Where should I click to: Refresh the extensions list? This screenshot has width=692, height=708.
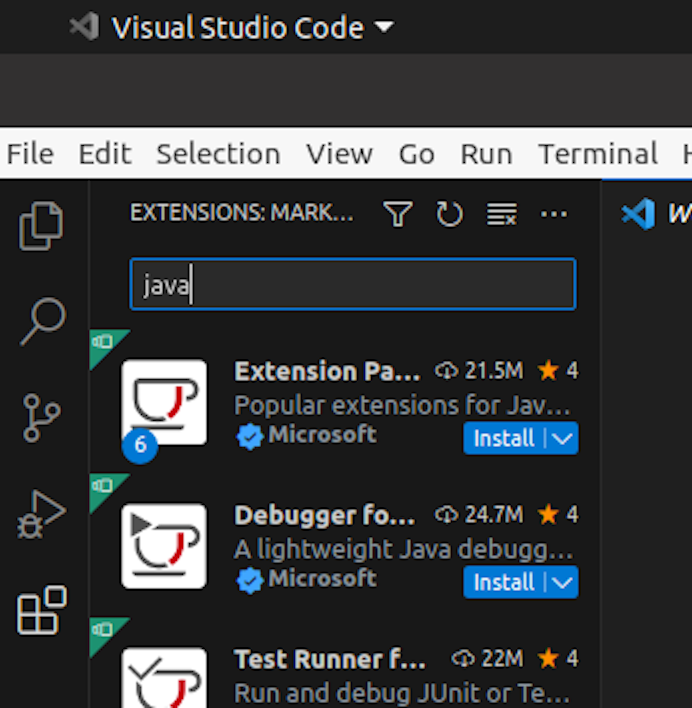(449, 214)
